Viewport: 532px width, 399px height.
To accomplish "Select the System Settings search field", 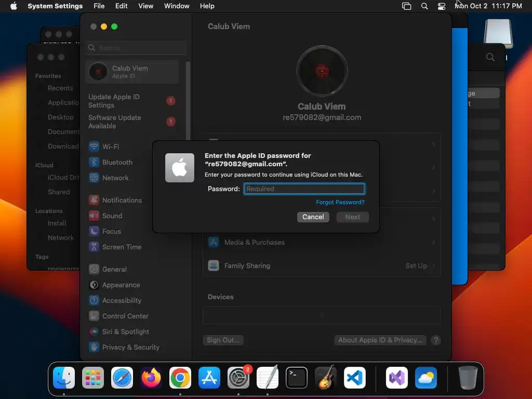I will pyautogui.click(x=136, y=48).
